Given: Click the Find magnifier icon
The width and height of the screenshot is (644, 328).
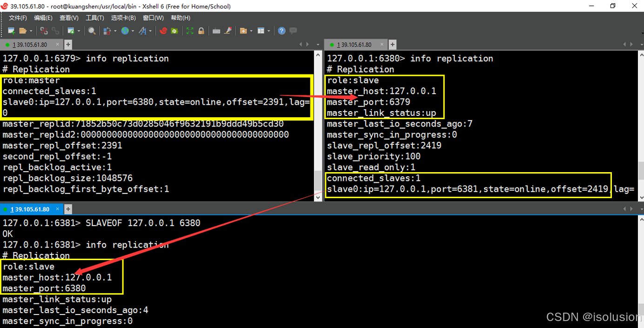Looking at the screenshot, I should tap(92, 31).
